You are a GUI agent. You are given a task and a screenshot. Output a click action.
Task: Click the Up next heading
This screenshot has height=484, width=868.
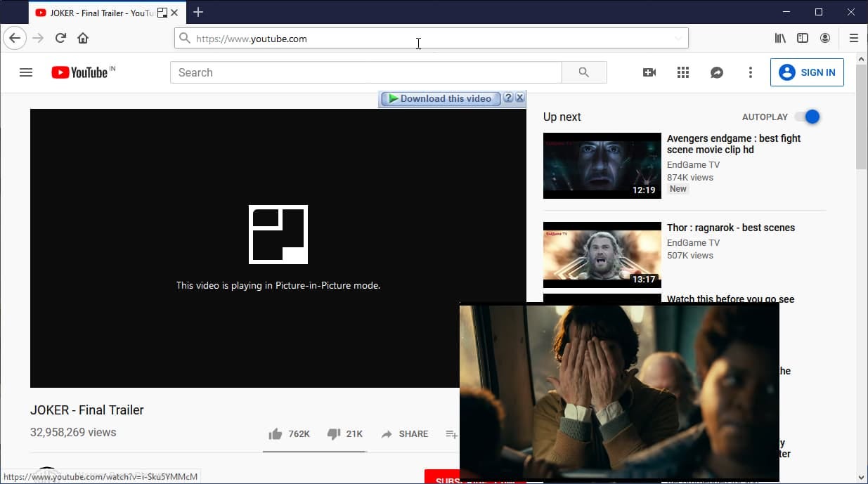tap(562, 117)
